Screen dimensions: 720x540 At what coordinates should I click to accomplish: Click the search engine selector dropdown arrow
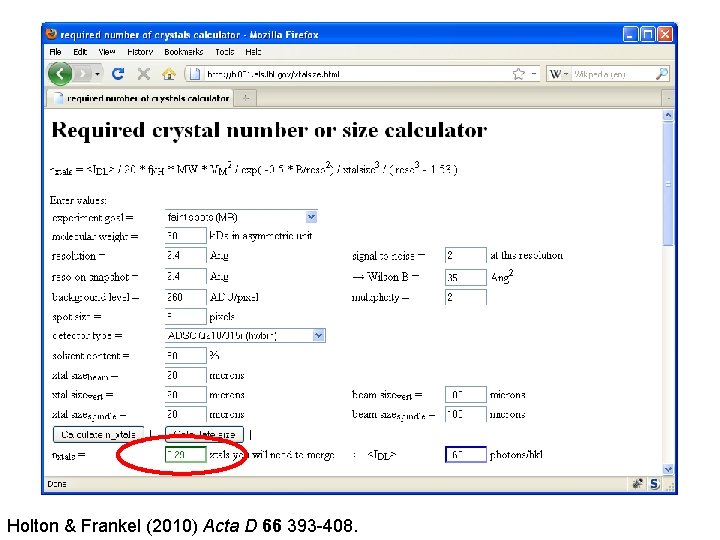pos(566,74)
